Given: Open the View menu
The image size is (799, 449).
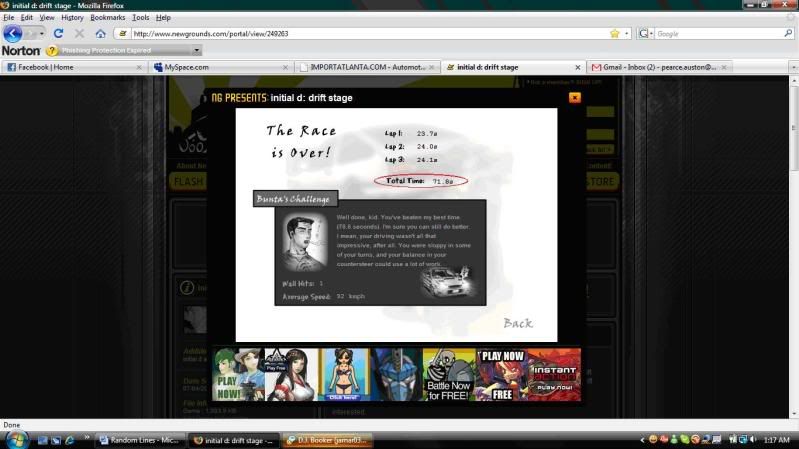Looking at the screenshot, I should 47,17.
